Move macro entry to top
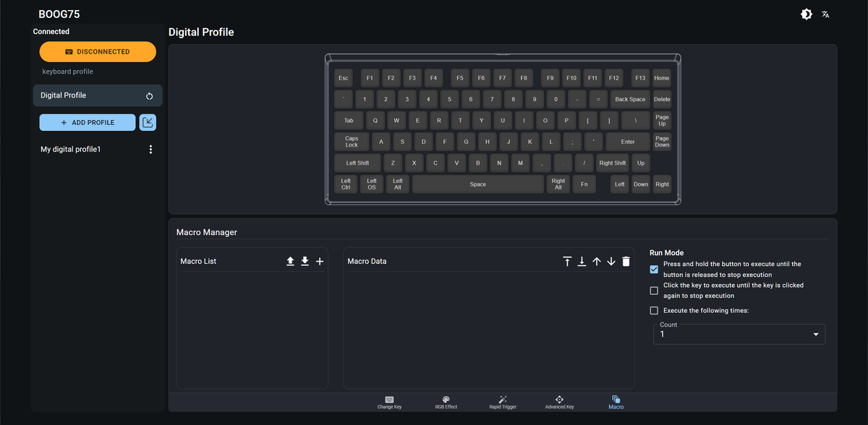 click(x=567, y=261)
